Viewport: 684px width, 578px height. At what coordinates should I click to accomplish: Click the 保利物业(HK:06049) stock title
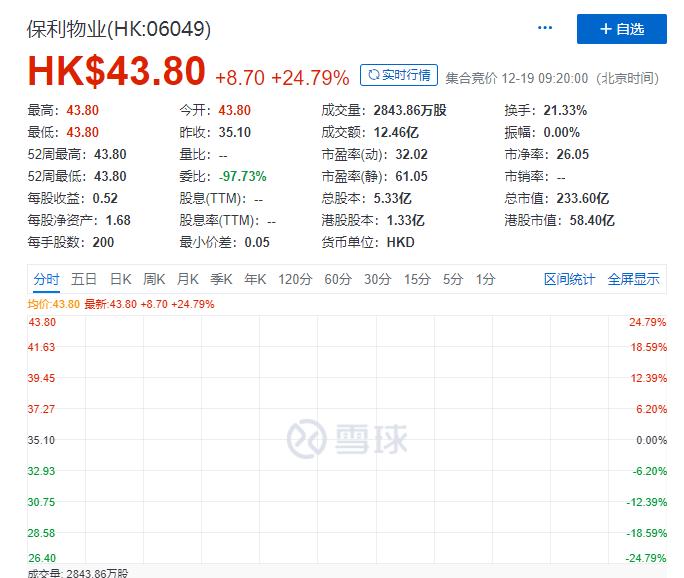(119, 29)
